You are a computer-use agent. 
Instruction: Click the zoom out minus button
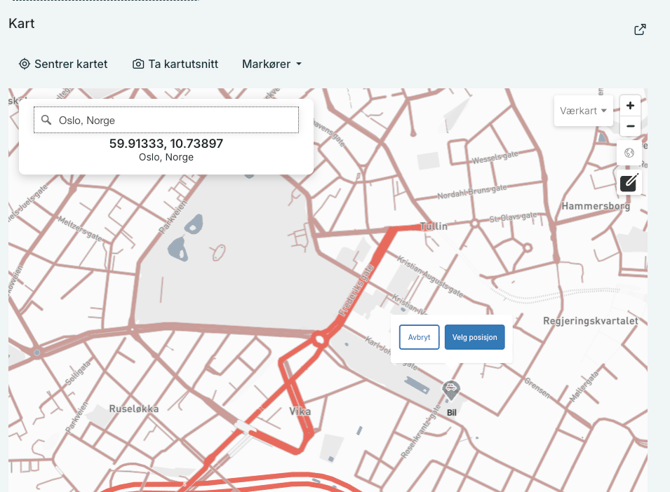click(x=630, y=127)
